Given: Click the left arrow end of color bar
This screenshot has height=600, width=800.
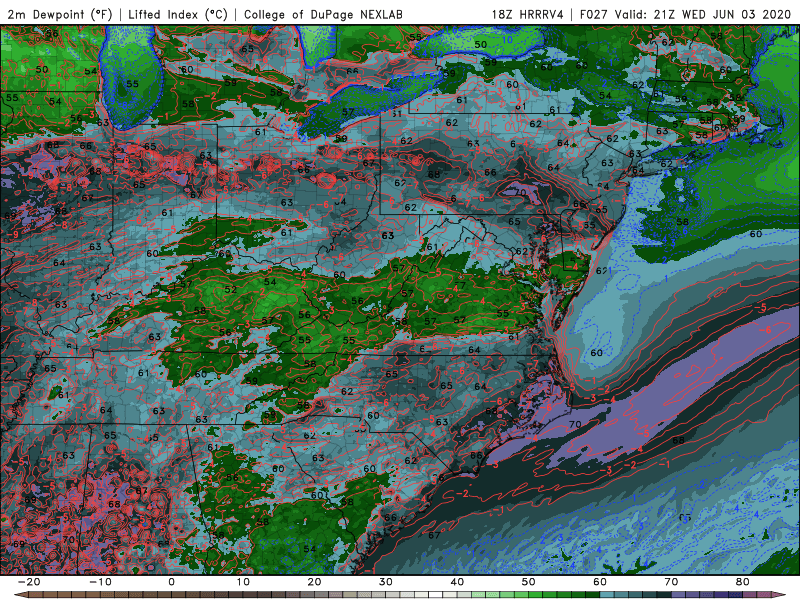Looking at the screenshot, I should [20, 595].
